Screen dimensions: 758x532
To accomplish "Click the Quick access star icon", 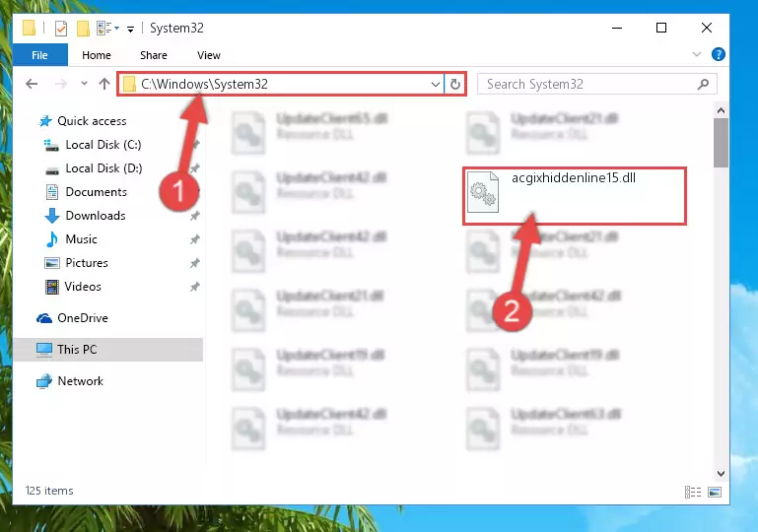I will tap(45, 121).
